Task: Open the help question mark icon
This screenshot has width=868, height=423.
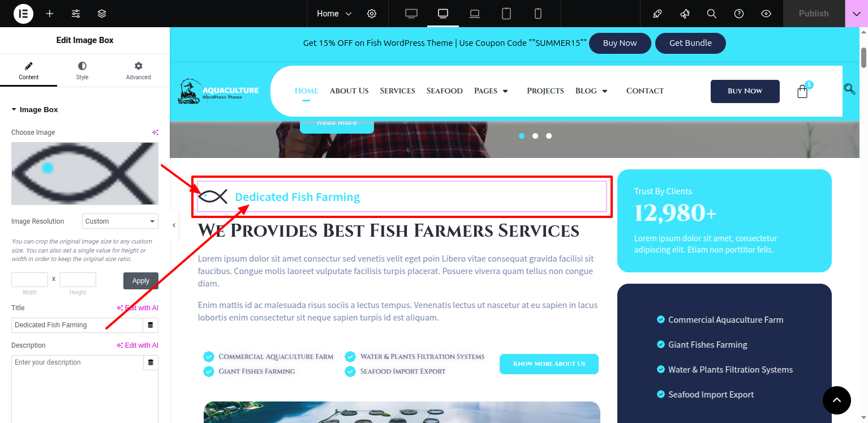Action: (739, 14)
